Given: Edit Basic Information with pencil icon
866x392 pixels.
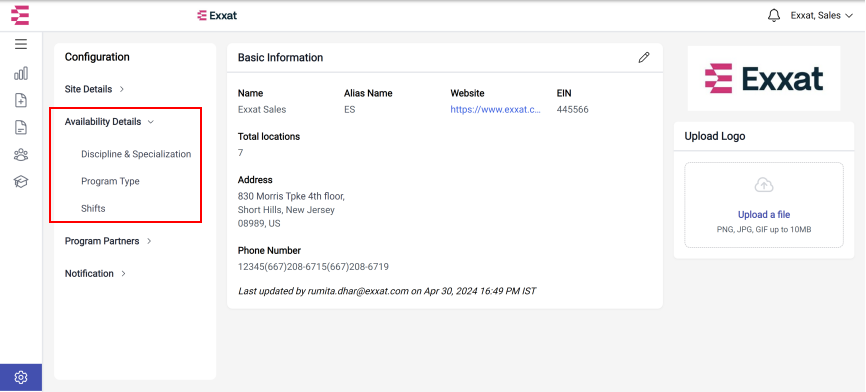Looking at the screenshot, I should 644,57.
